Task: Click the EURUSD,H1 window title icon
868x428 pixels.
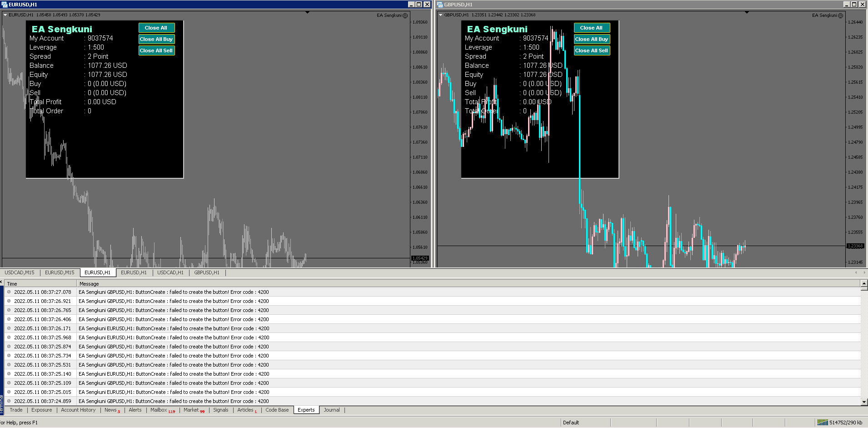Action: [x=5, y=5]
